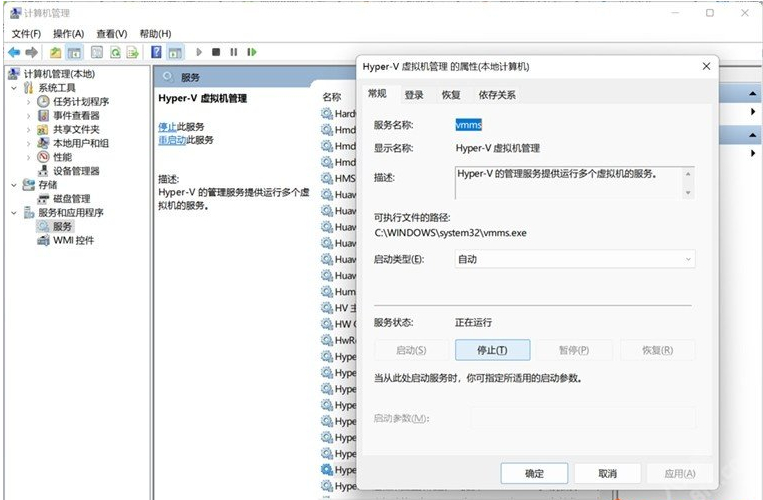Click the 确定 button
The width and height of the screenshot is (763, 500).
point(534,473)
